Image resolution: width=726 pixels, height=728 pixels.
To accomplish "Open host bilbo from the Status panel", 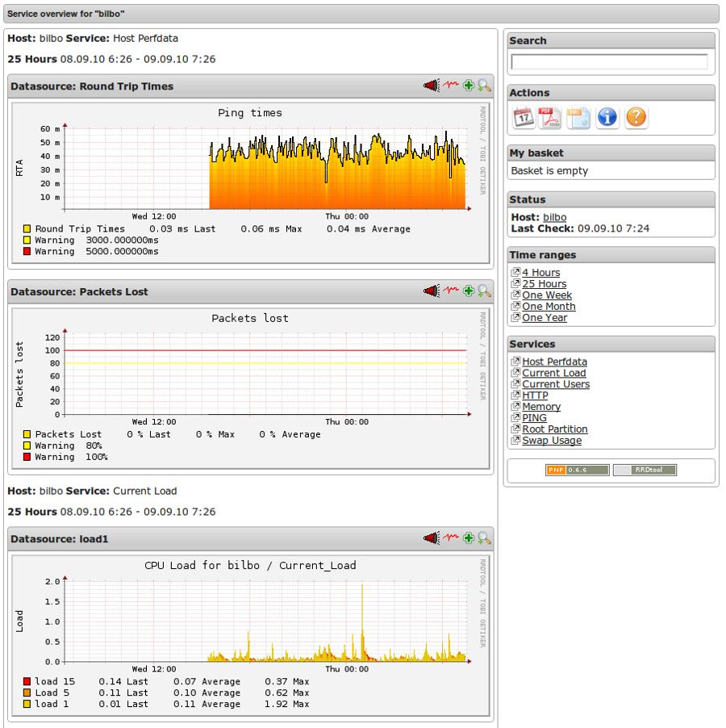I will tap(557, 216).
